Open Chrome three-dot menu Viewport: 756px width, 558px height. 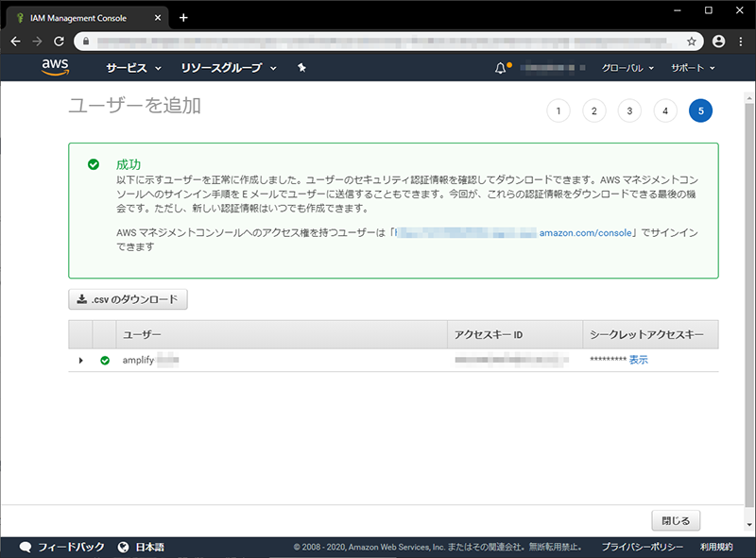click(x=741, y=42)
